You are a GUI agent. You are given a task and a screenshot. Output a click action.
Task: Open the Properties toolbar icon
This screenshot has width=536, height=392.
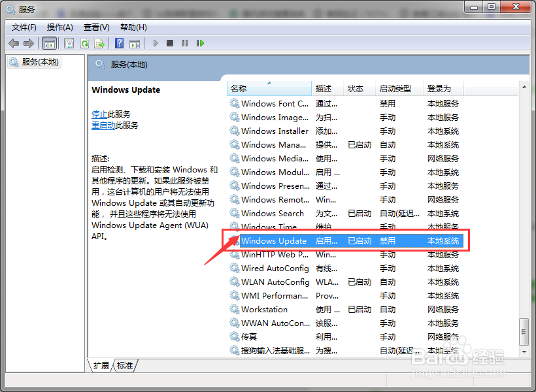click(x=69, y=43)
